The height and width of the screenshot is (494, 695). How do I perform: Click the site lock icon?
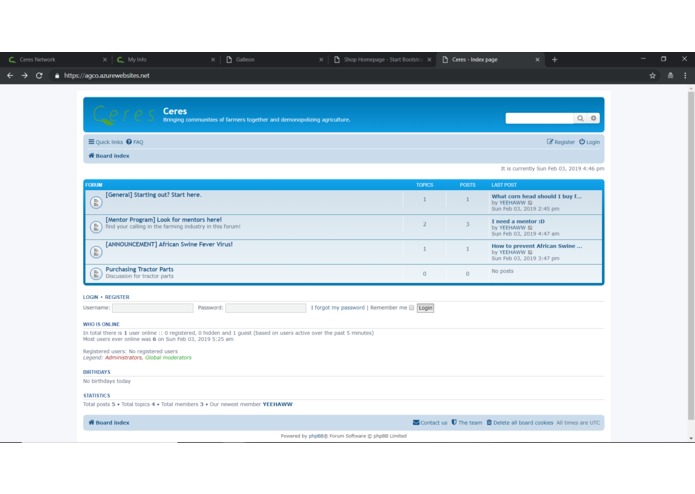pyautogui.click(x=57, y=76)
